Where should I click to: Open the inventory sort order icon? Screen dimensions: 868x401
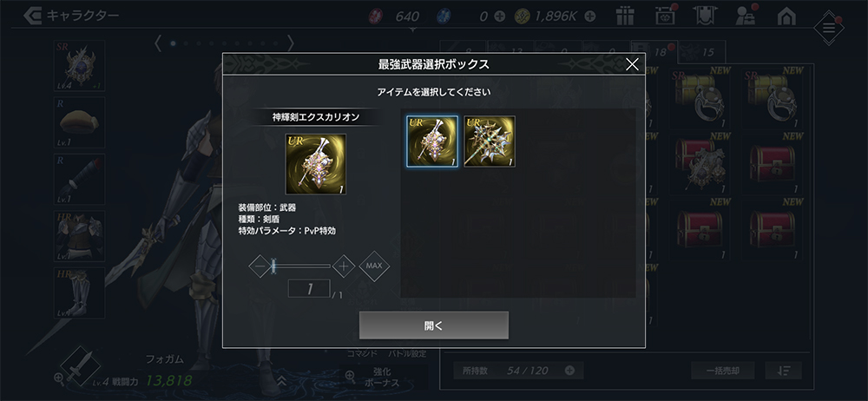click(783, 371)
